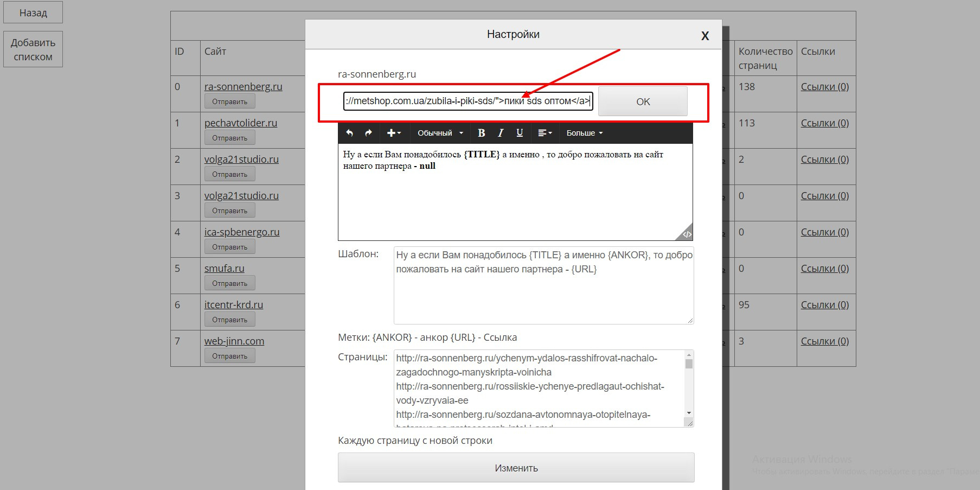Click Отправить button in row 3
This screenshot has width=980, height=490.
pyautogui.click(x=229, y=211)
